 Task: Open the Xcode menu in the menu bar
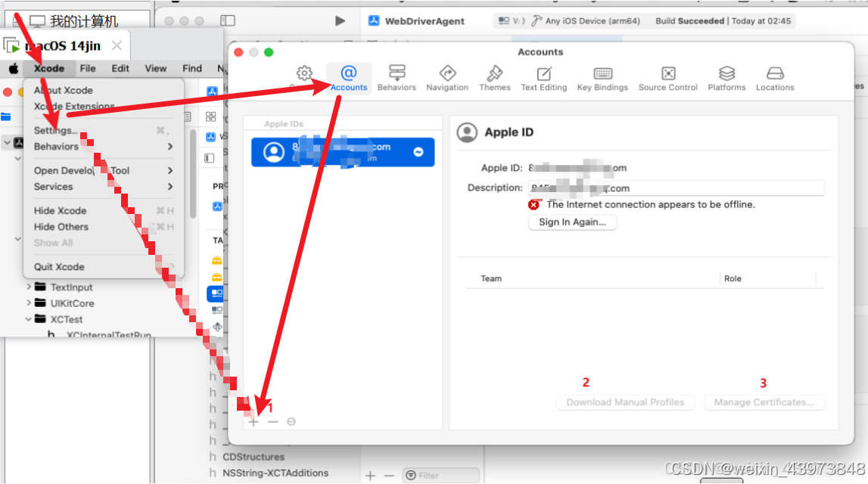(48, 69)
